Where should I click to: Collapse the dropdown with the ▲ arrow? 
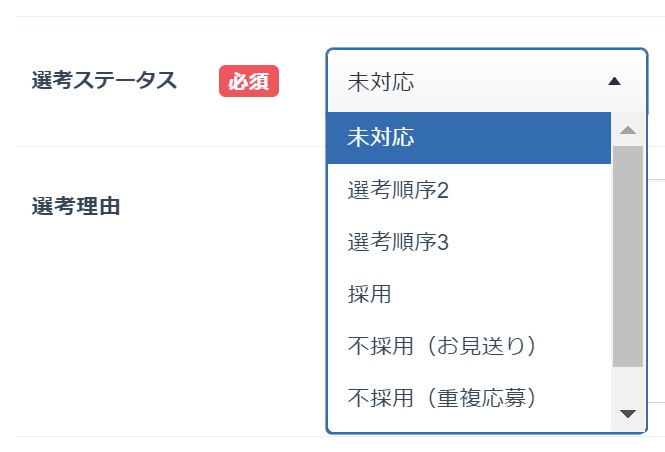[x=614, y=82]
